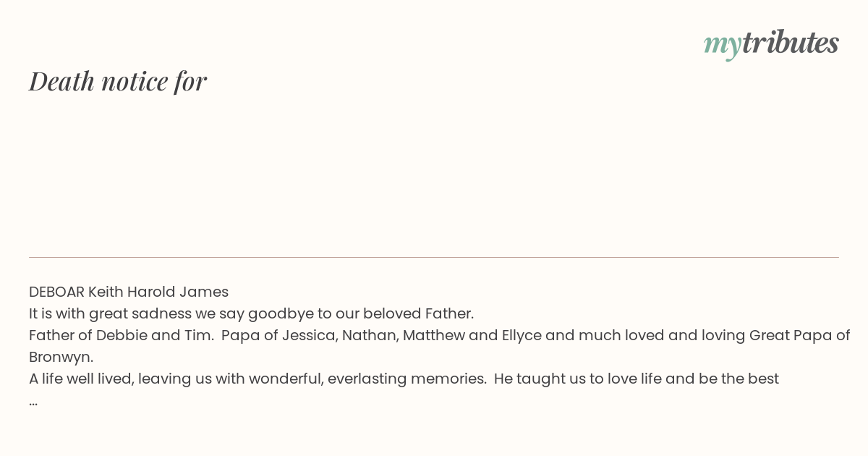The width and height of the screenshot is (868, 456).
Task: Click the name "Bronwyn"
Action: [61, 358]
